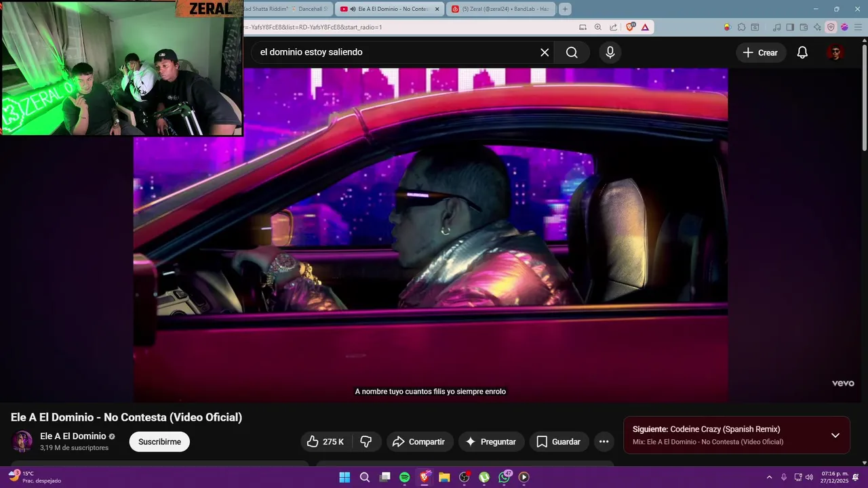Open Brave Rewards triangle icon

pyautogui.click(x=645, y=27)
